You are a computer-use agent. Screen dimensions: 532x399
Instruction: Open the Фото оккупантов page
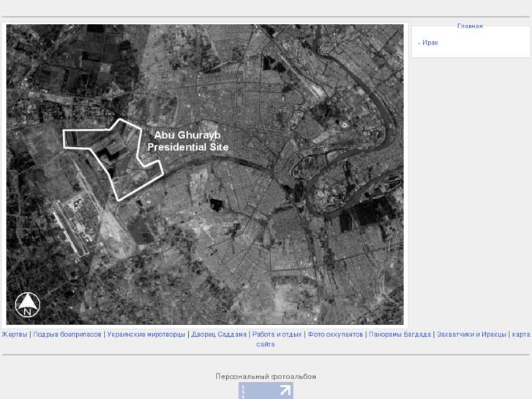pos(335,335)
